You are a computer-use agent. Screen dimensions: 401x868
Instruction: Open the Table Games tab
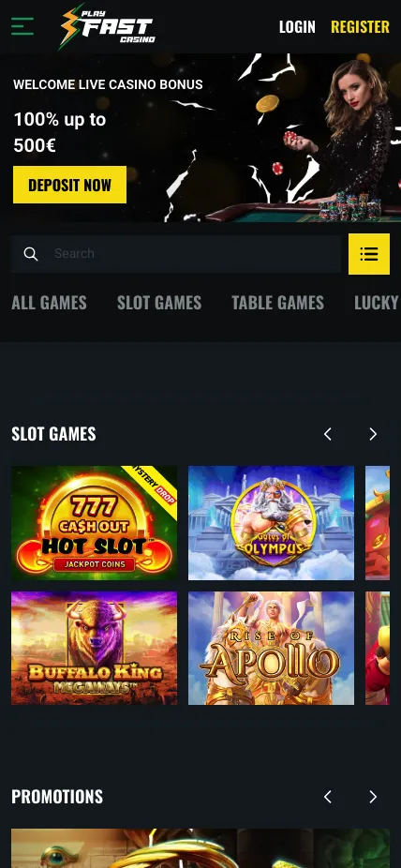(277, 303)
